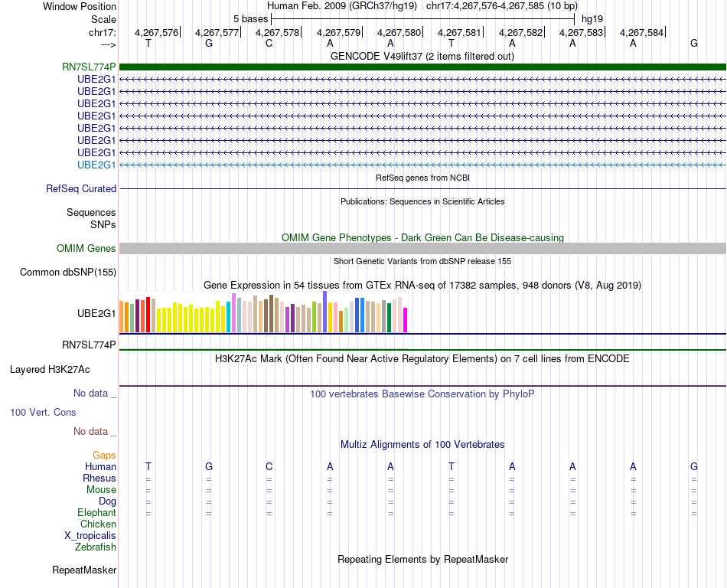This screenshot has width=727, height=588.
Task: Open 100 vertebrates Basewise Conservation by PhyloP
Action: (x=422, y=394)
